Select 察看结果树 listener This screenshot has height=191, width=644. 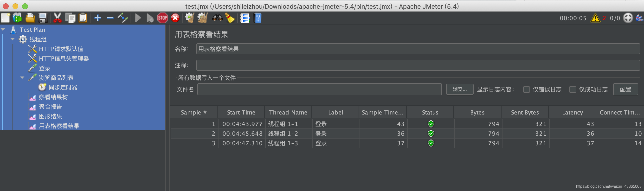click(x=53, y=97)
